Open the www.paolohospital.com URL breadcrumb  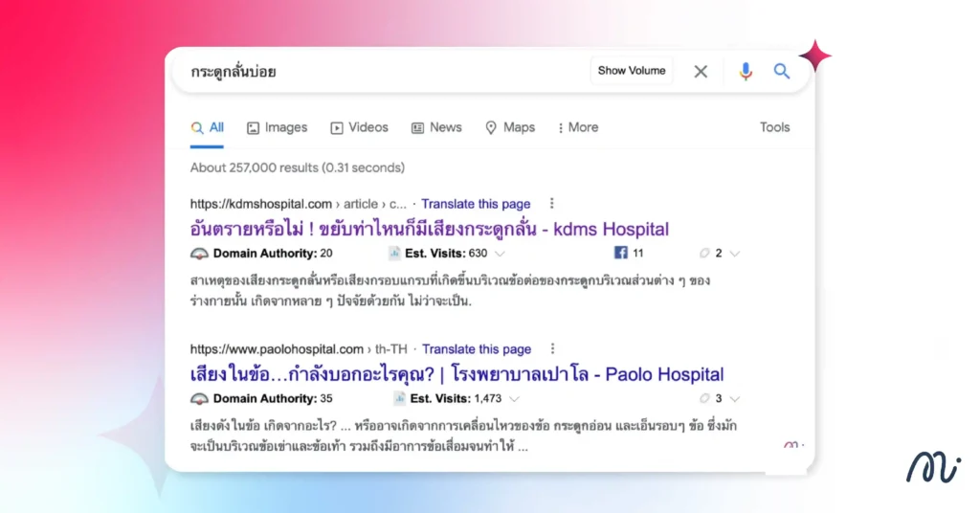pyautogui.click(x=299, y=348)
